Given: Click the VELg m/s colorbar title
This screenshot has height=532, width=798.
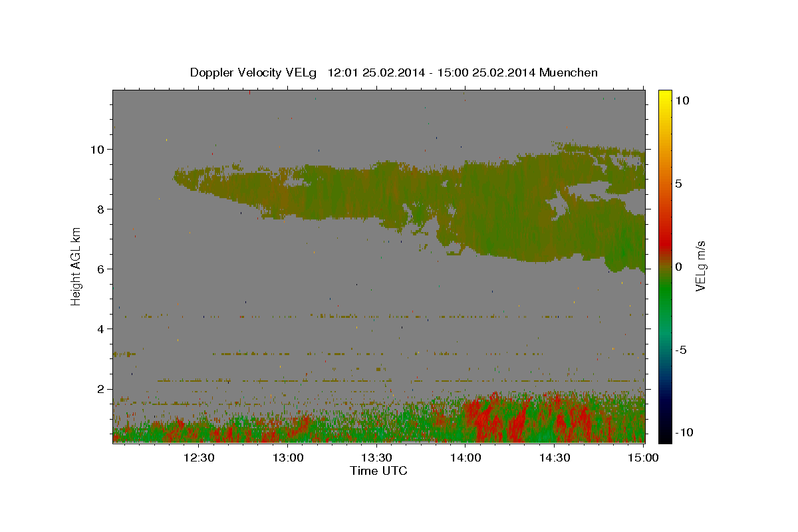Looking at the screenshot, I should click(701, 266).
